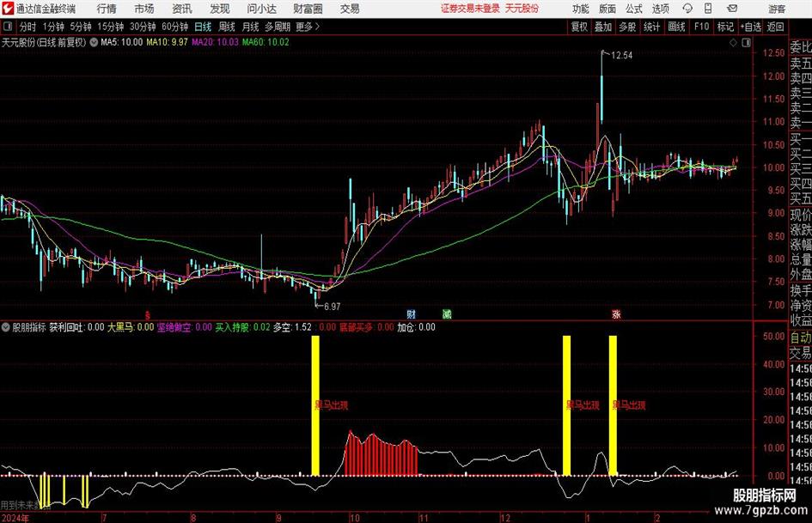Click the 多股 multi-stock toolbar button

pos(627,27)
